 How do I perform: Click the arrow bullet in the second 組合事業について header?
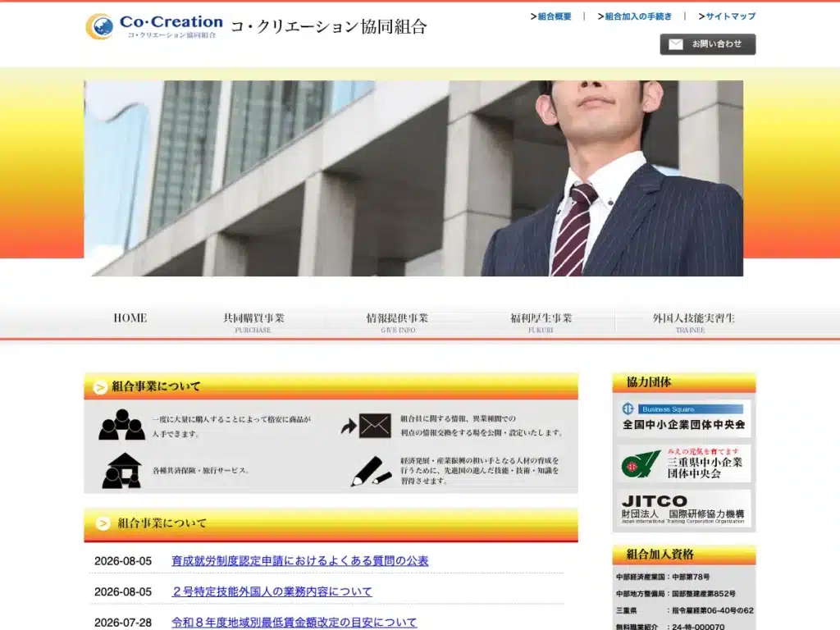[103, 523]
